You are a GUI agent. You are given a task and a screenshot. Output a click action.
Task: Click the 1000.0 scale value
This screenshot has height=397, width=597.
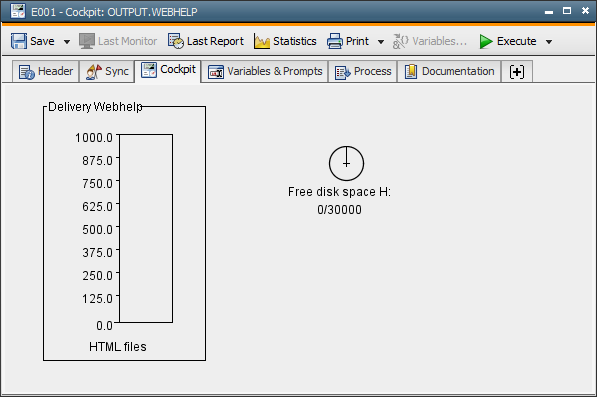tap(94, 137)
